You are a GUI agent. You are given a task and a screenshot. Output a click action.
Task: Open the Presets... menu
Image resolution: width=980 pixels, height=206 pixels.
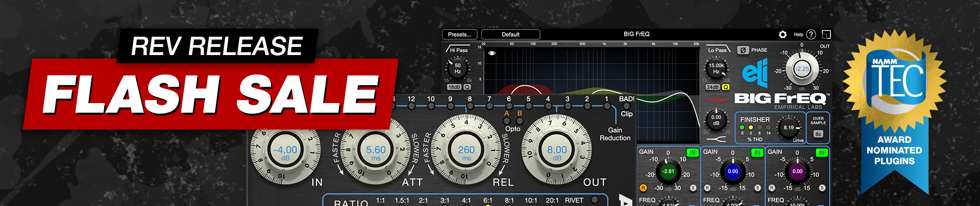[x=459, y=34]
